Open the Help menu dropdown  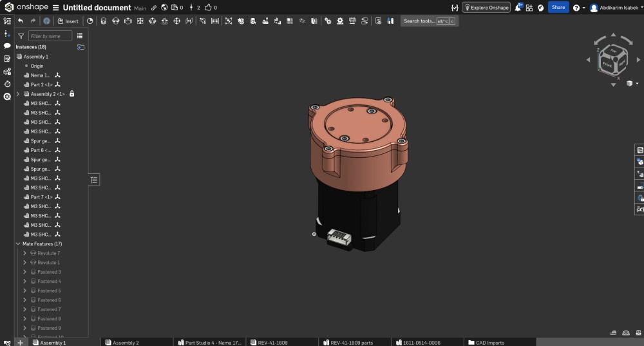(x=579, y=8)
